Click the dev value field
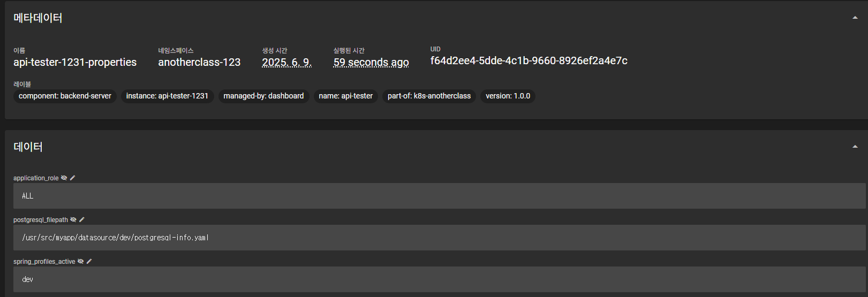This screenshot has width=868, height=297. 439,279
